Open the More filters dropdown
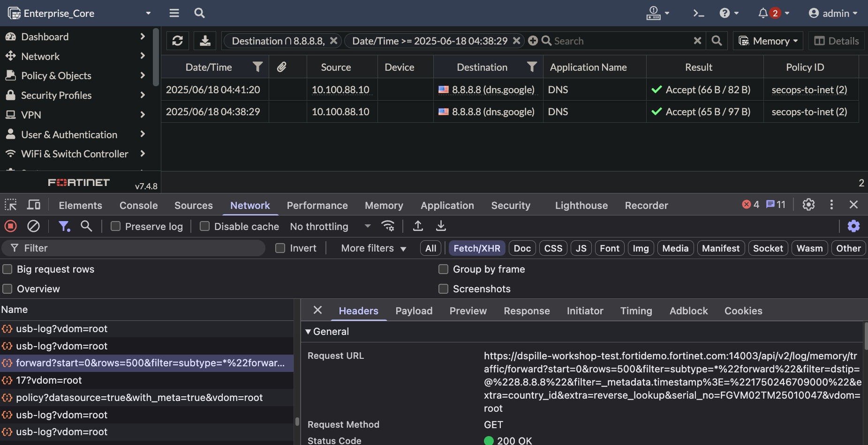The image size is (868, 445). click(373, 248)
